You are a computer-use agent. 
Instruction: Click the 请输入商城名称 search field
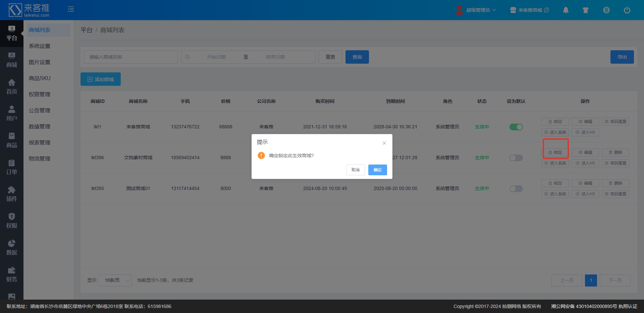click(x=131, y=57)
